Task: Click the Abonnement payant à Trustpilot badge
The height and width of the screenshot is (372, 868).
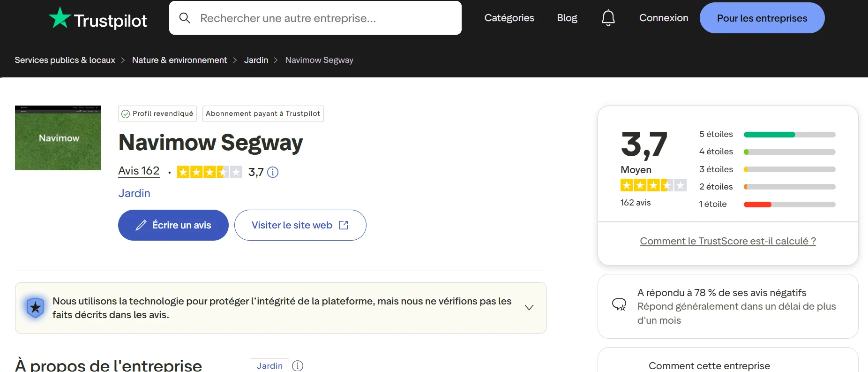Action: pos(263,114)
